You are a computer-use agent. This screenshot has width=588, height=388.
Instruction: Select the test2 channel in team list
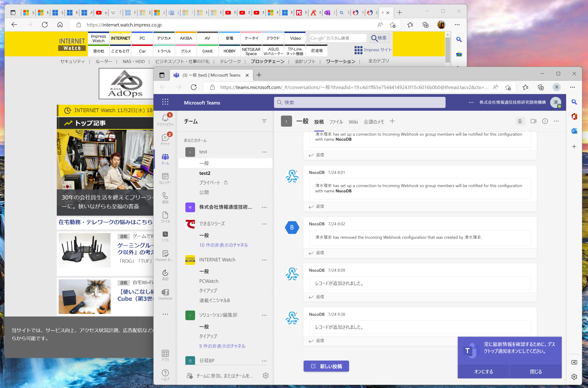pos(205,173)
